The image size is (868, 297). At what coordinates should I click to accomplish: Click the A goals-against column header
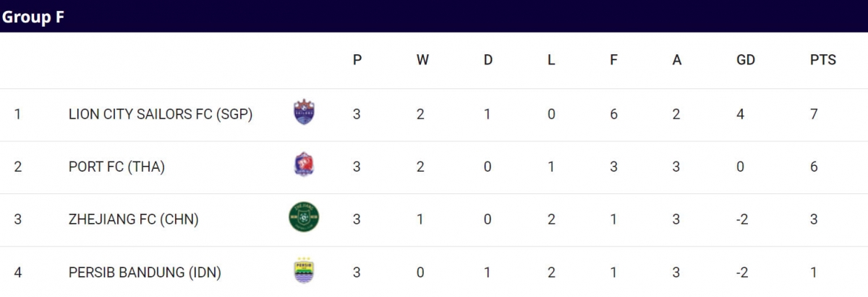tap(677, 60)
